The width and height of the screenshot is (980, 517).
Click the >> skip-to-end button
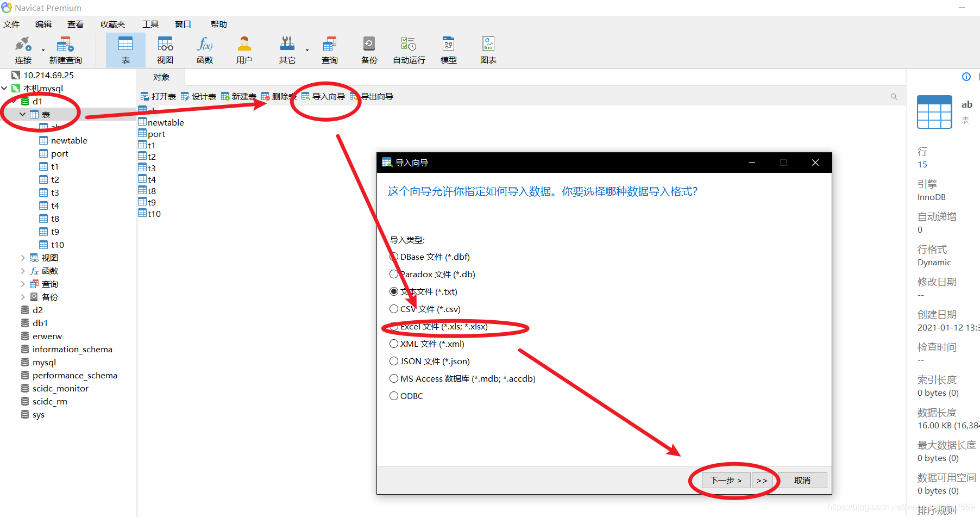pyautogui.click(x=762, y=480)
